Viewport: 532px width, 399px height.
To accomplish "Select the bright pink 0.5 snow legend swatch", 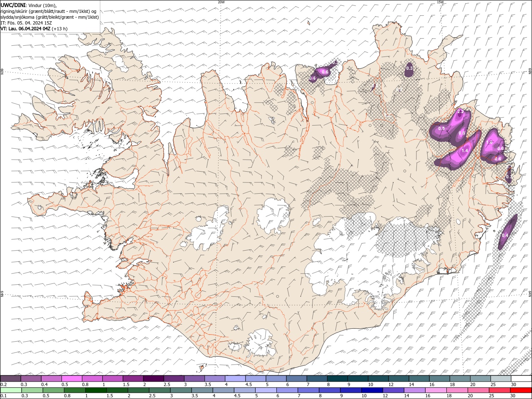I will click(x=72, y=379).
